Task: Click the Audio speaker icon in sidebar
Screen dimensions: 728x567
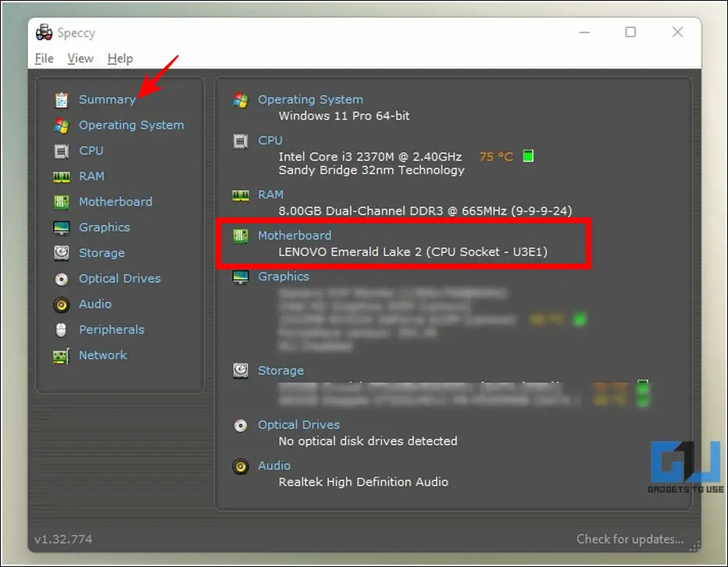Action: click(x=61, y=305)
